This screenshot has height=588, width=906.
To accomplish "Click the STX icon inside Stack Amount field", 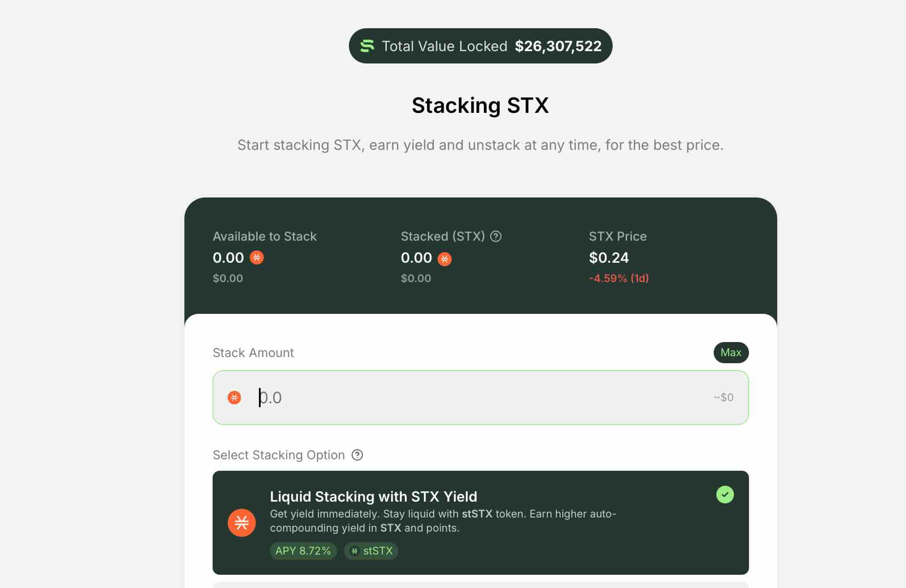I will (234, 398).
